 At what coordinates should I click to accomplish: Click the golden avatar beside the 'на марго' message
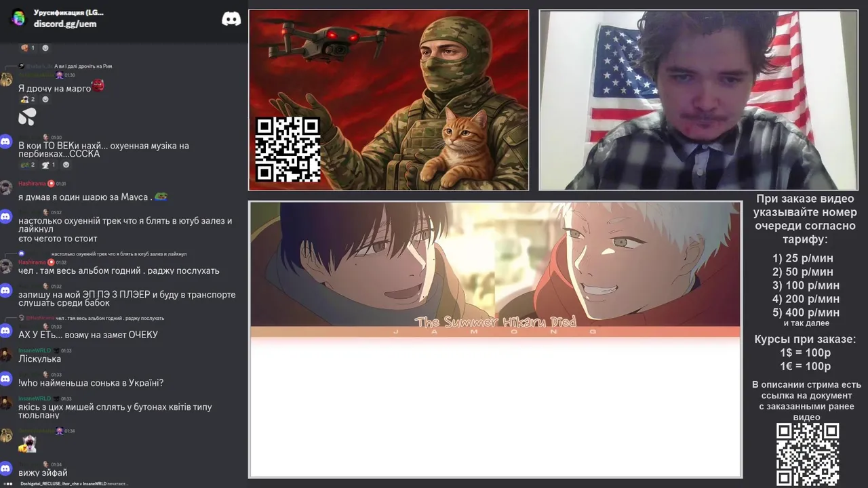(x=6, y=80)
